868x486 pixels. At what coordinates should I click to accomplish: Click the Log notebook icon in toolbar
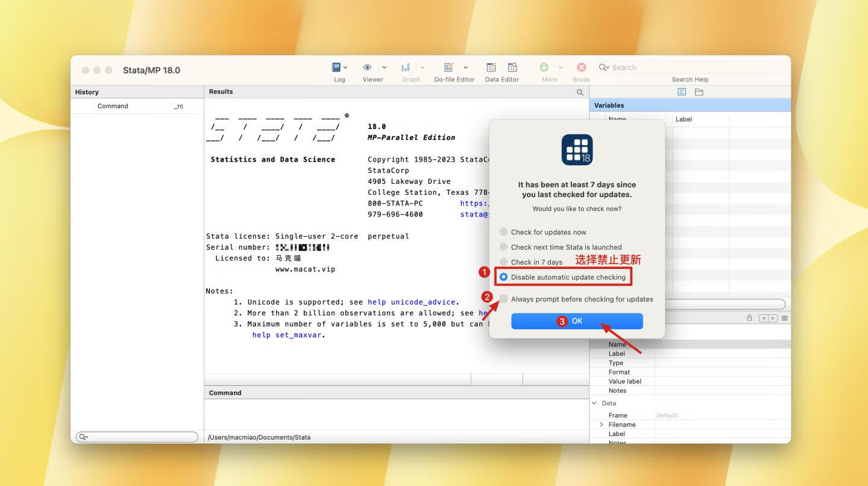point(336,68)
